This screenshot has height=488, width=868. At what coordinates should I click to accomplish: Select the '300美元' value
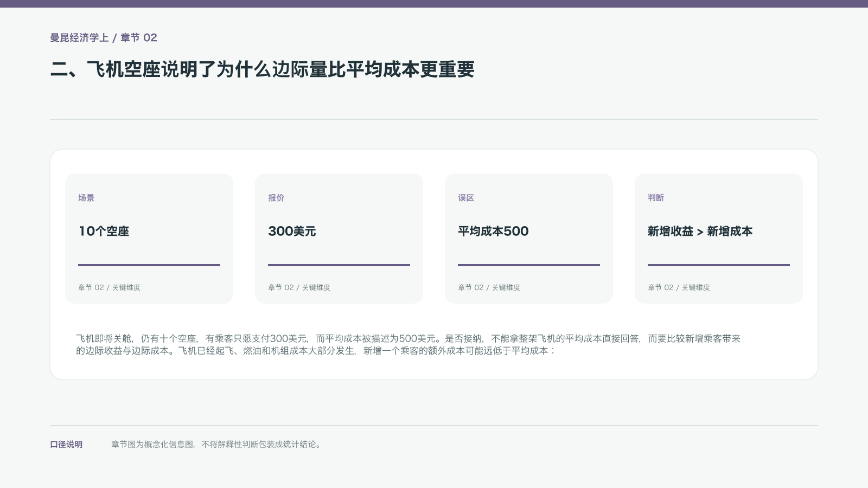[x=292, y=231]
